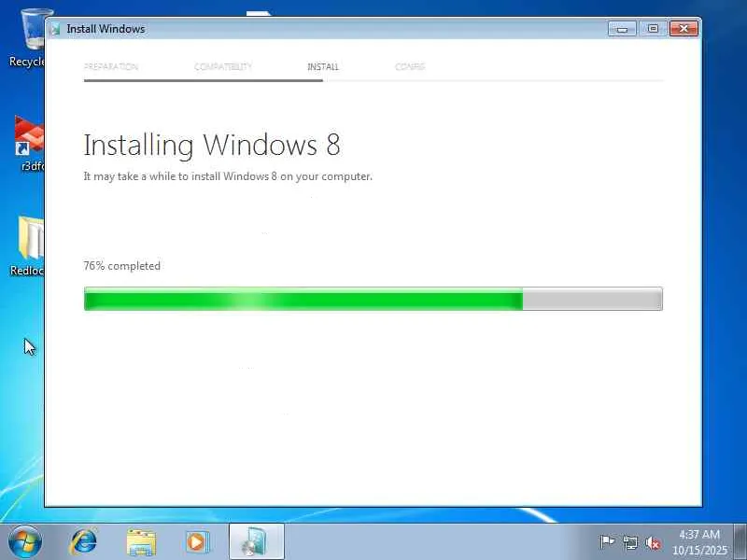Click the COMPATIBILITY step label
The image size is (747, 560).
point(223,66)
